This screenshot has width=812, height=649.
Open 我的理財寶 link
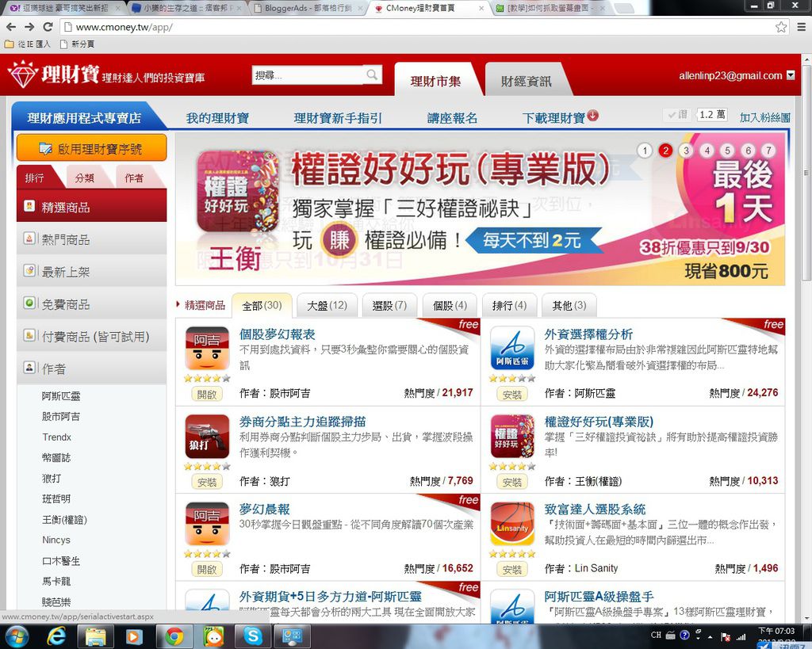pos(217,118)
